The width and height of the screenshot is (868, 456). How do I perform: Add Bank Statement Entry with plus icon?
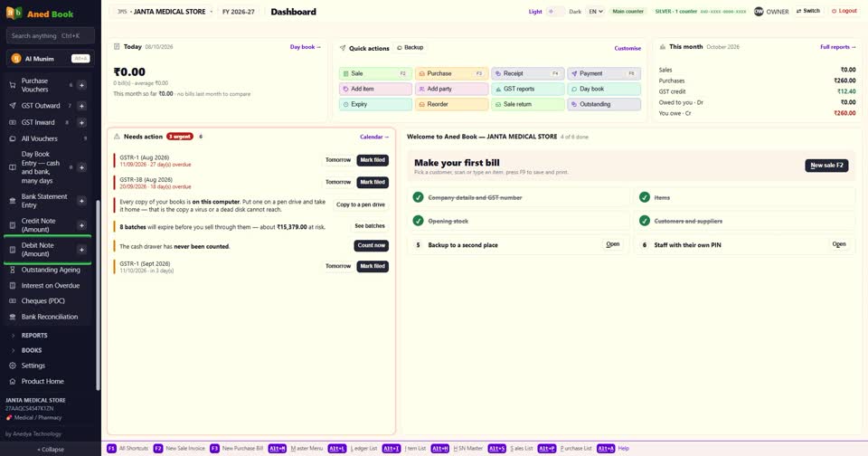point(81,201)
